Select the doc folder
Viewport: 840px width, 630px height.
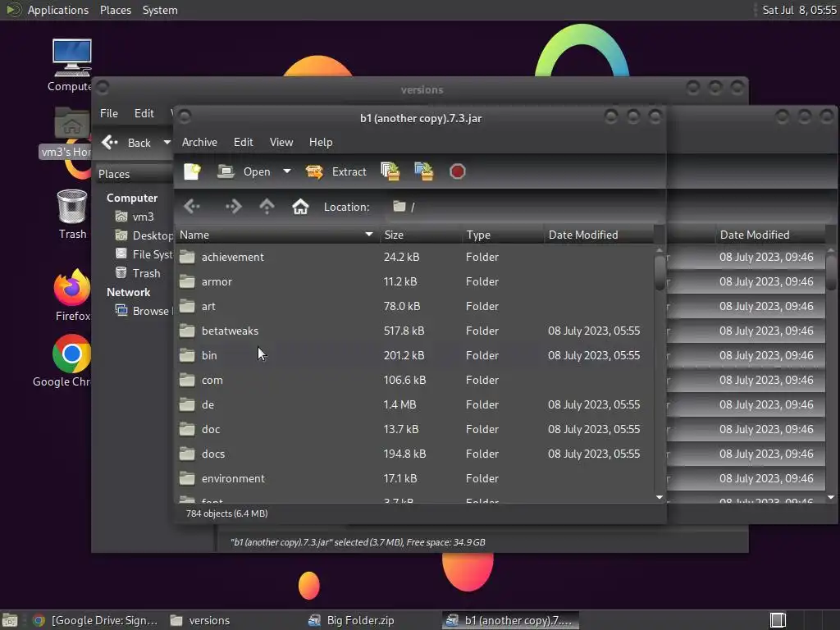(414, 430)
